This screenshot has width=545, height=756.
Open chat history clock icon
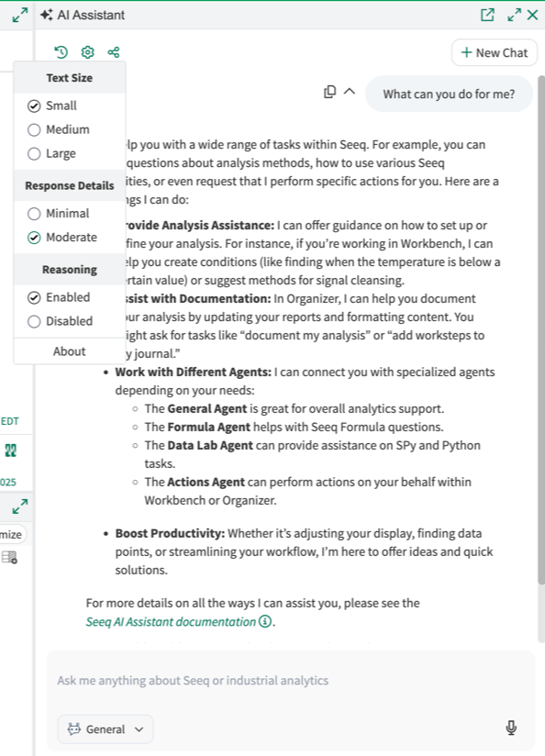61,52
